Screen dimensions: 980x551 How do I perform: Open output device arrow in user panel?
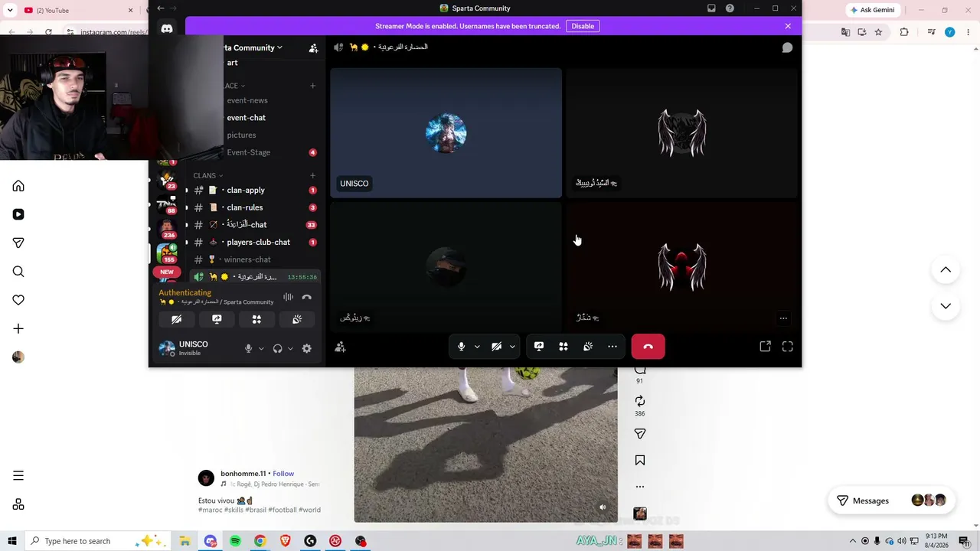click(290, 348)
